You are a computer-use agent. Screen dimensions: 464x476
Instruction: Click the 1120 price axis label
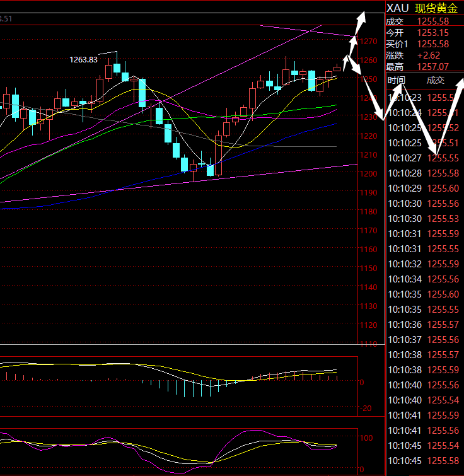368,325
